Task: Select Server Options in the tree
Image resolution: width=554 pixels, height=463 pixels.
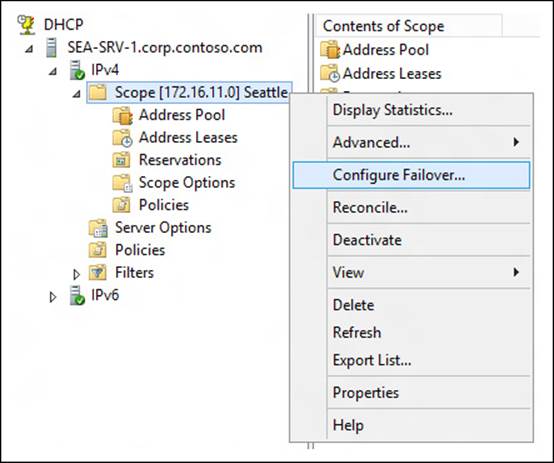Action: click(x=163, y=228)
